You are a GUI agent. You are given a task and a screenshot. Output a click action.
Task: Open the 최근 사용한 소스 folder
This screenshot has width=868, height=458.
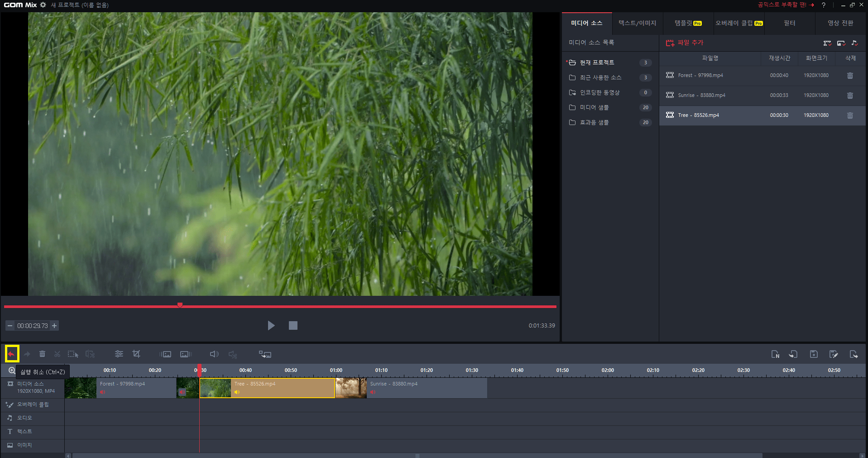[x=610, y=77]
